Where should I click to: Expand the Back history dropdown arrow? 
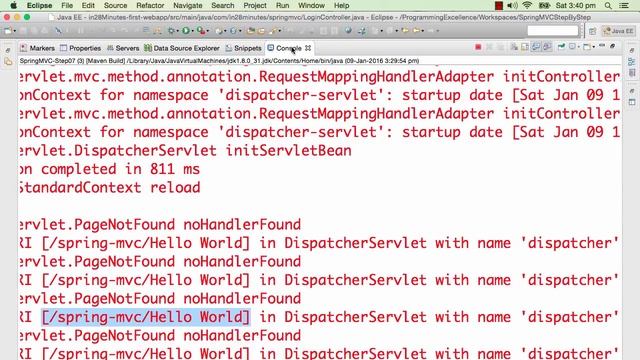click(422, 31)
